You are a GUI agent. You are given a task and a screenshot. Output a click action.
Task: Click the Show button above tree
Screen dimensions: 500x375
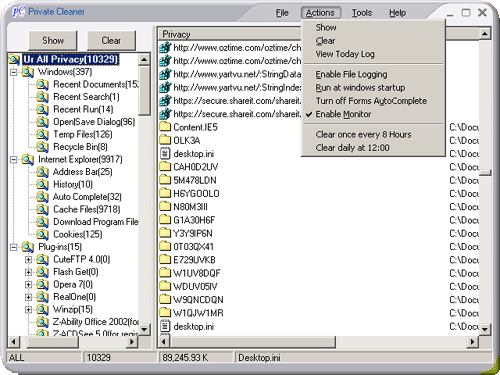coord(53,40)
